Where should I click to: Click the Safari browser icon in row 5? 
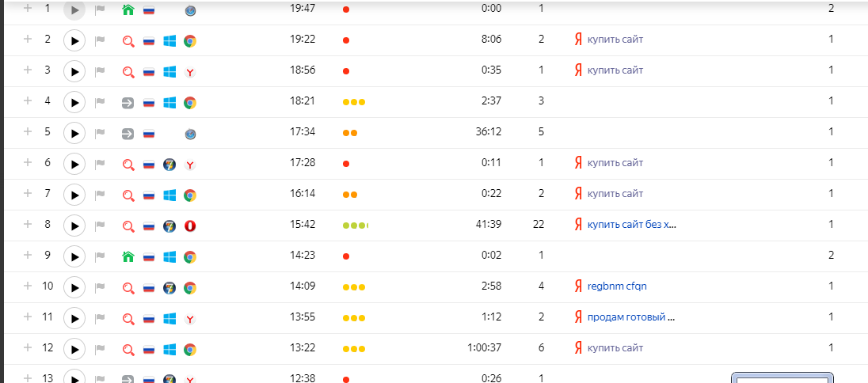pyautogui.click(x=190, y=133)
